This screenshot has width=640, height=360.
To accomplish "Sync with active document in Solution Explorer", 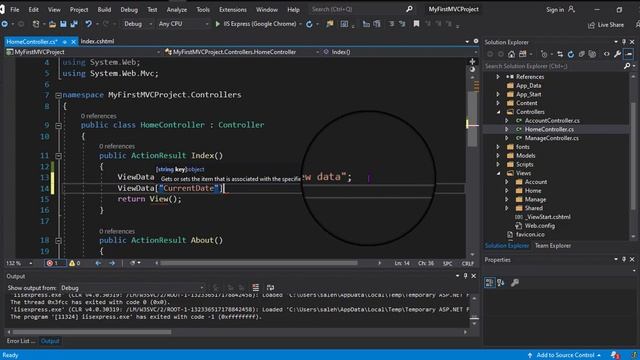I will pos(560,54).
